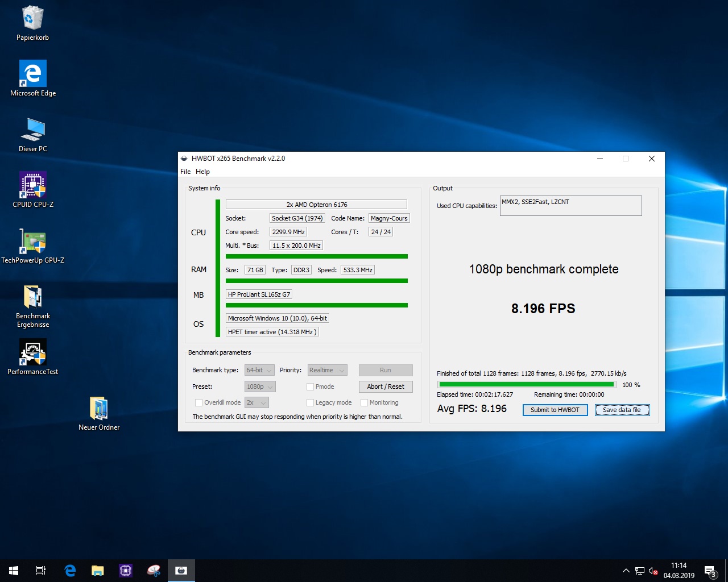Click the Used CPU capabilities text box

click(571, 206)
